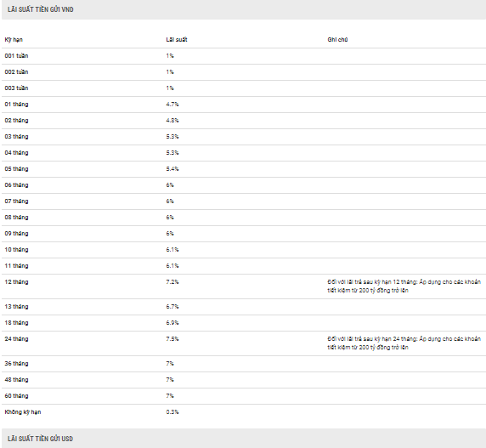The image size is (486, 448).
Task: Click the 6.1% rate for 10 tháng
Action: tap(172, 250)
